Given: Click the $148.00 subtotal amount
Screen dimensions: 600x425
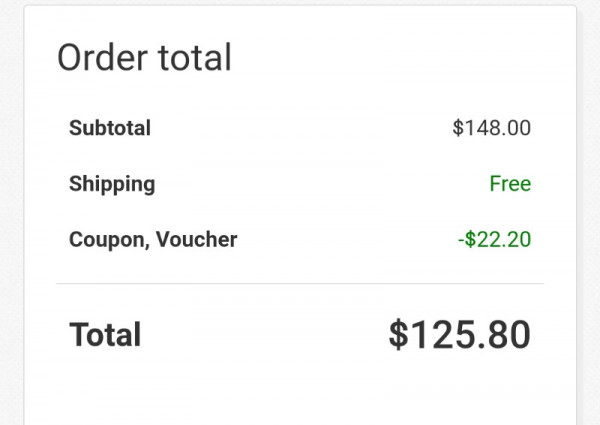Looking at the screenshot, I should coord(492,128).
